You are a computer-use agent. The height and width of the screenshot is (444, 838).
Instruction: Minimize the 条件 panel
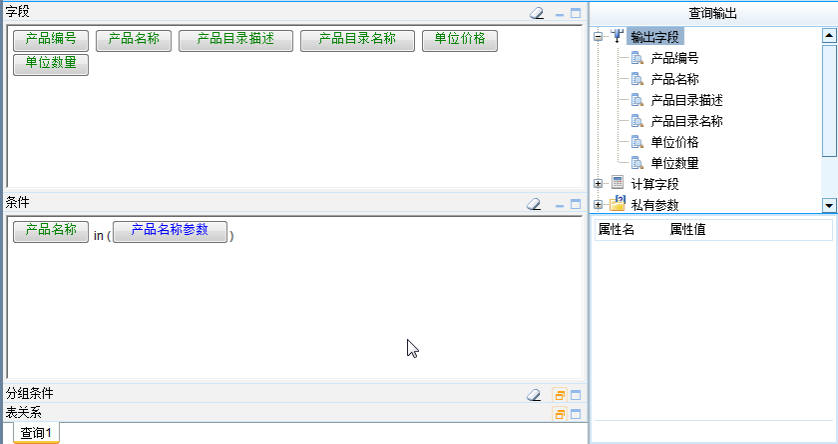560,205
